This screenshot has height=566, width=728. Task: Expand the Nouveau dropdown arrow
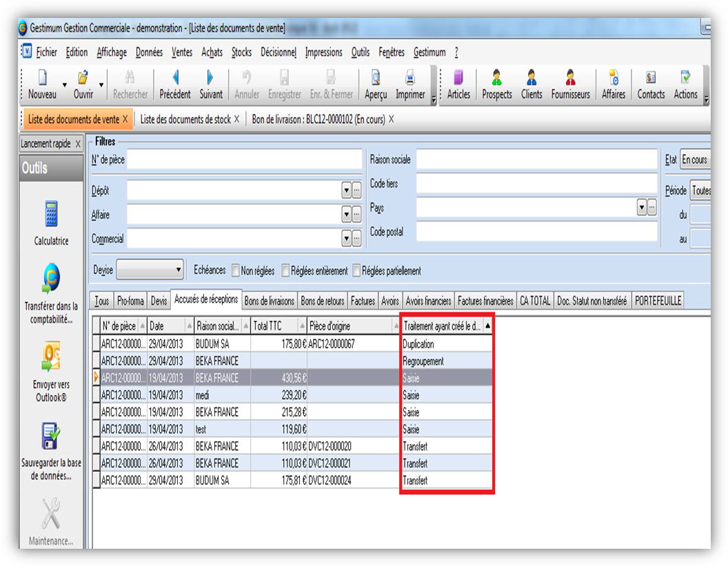(x=65, y=85)
